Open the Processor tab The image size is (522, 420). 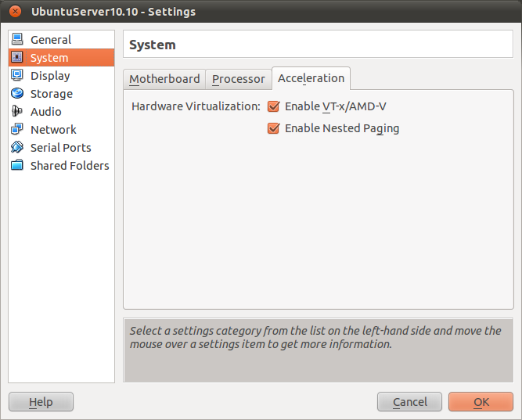coord(239,79)
